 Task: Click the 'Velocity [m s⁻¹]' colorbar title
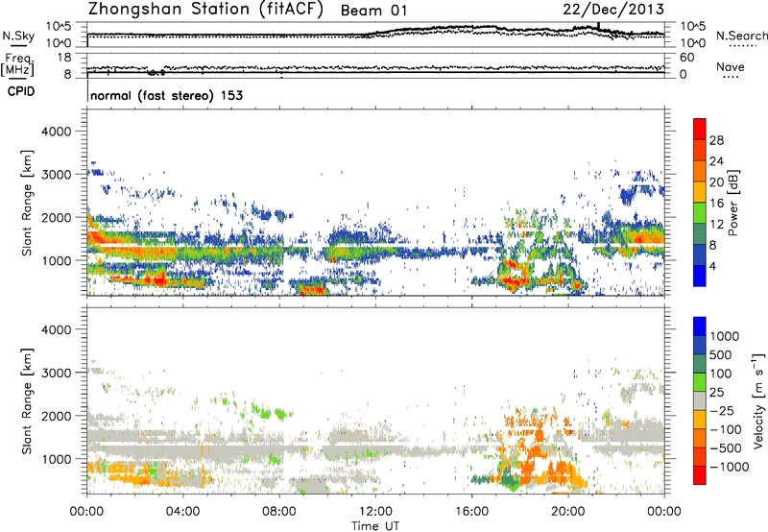(x=758, y=400)
